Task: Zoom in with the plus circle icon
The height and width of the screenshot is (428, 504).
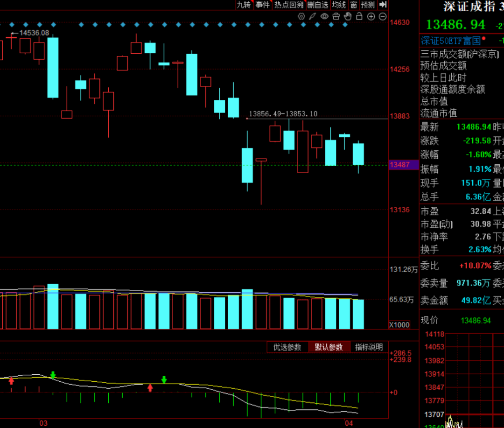Action: [x=371, y=17]
